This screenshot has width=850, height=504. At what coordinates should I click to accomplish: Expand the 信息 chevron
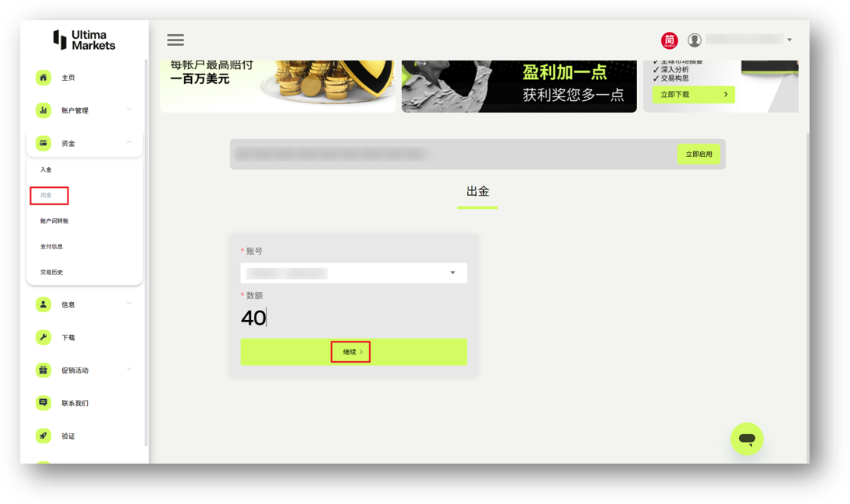pyautogui.click(x=129, y=304)
